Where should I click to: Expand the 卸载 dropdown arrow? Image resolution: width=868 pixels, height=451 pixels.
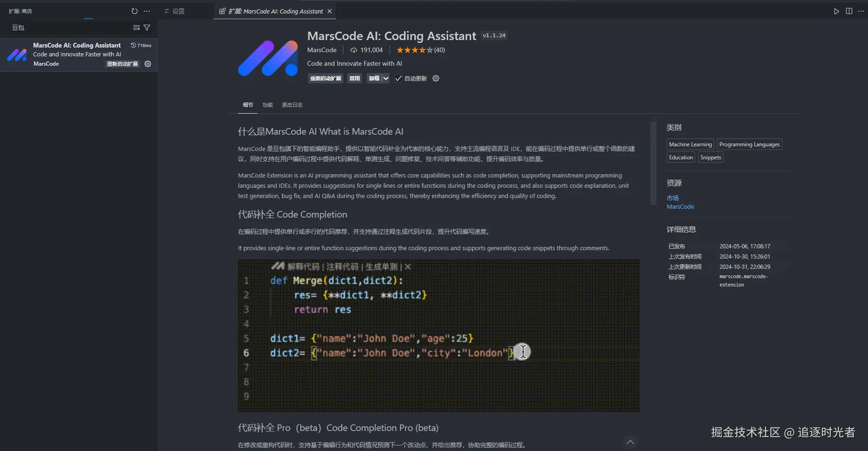tap(386, 78)
